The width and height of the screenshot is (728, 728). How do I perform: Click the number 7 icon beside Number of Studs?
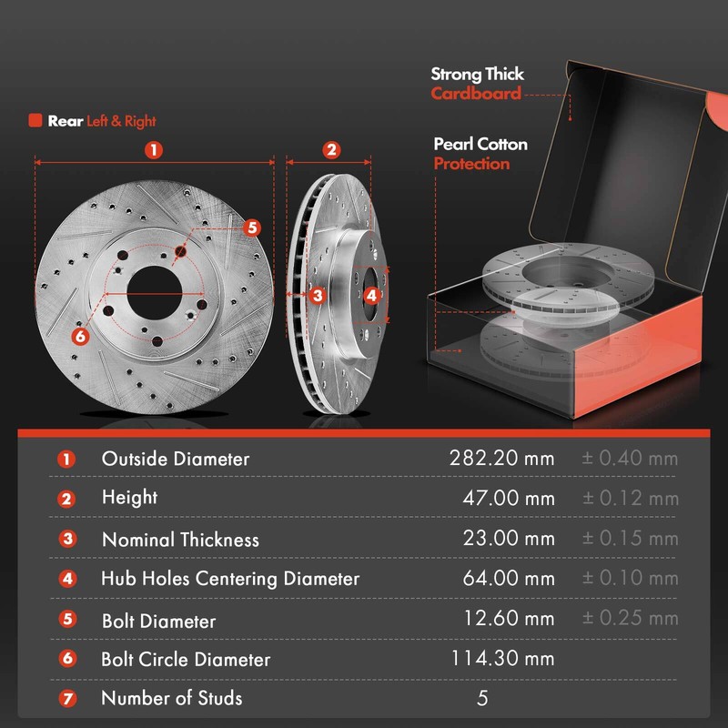point(67,698)
